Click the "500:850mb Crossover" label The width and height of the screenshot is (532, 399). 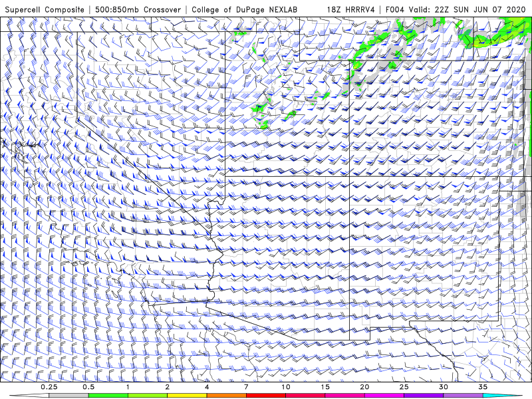[138, 10]
